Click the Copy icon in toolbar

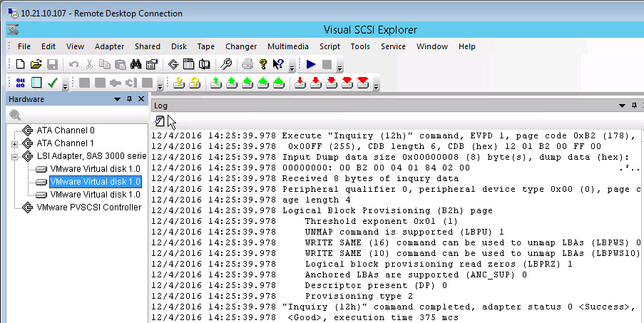[x=105, y=64]
